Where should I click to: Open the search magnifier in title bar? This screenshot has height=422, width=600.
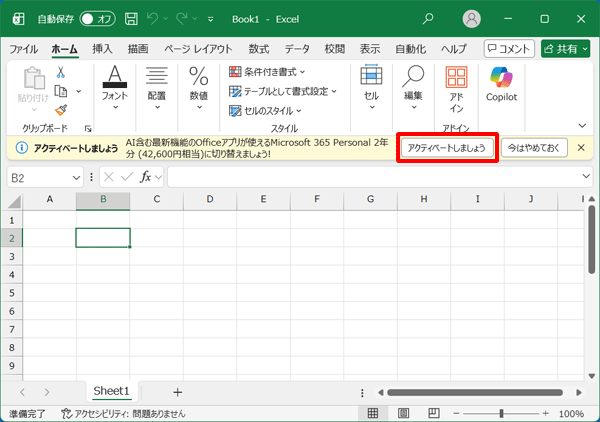(428, 18)
